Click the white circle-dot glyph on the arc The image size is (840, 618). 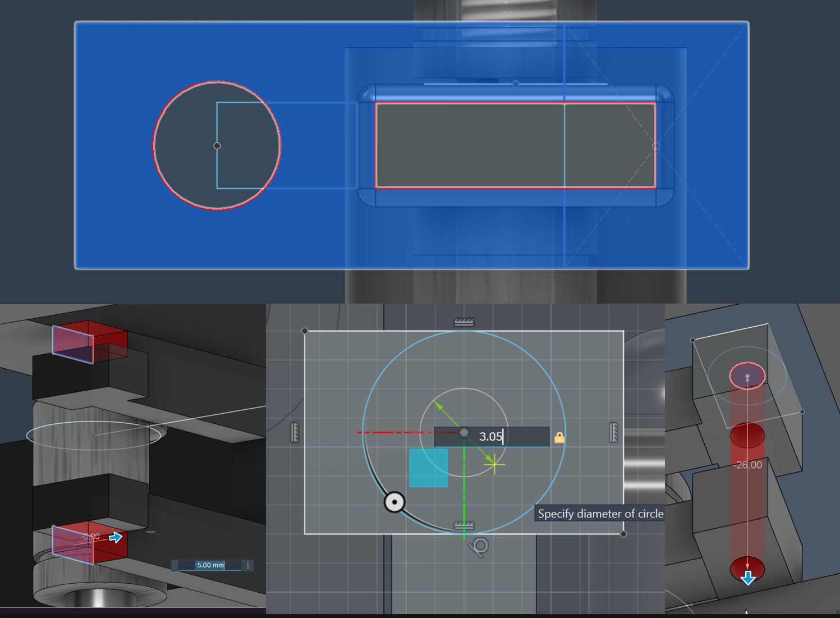pyautogui.click(x=394, y=502)
